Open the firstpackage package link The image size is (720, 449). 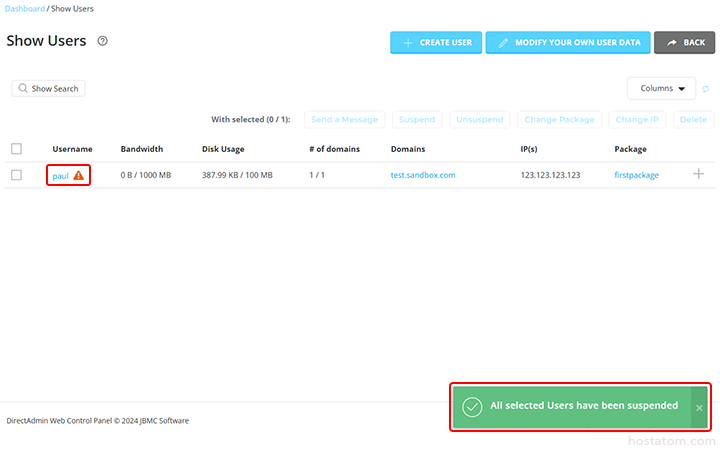click(636, 175)
